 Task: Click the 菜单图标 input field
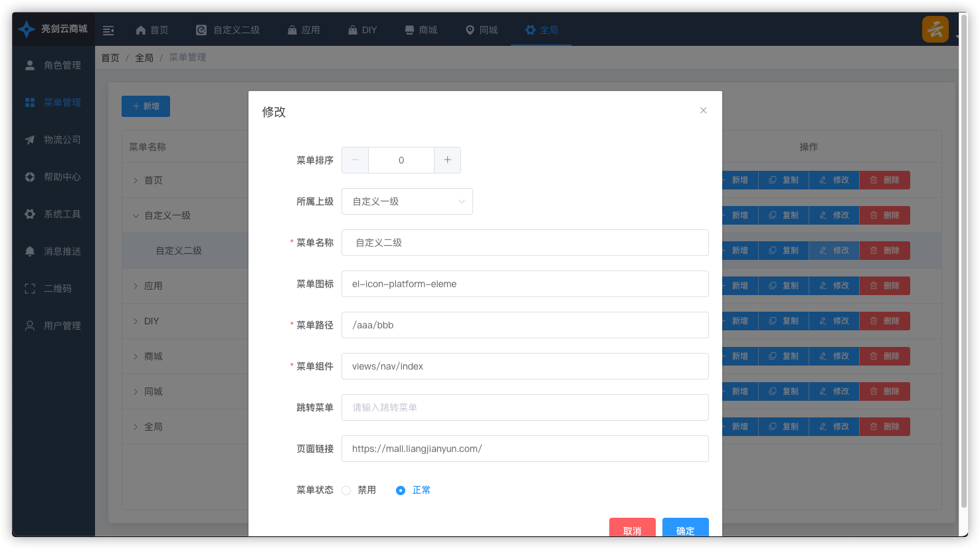[525, 284]
